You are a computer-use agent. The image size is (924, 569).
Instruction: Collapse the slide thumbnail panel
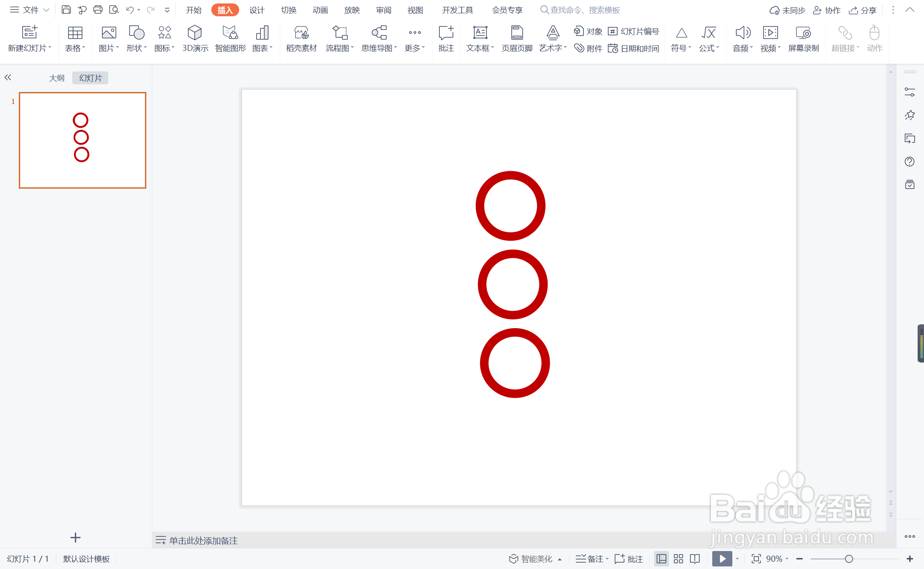(x=8, y=77)
